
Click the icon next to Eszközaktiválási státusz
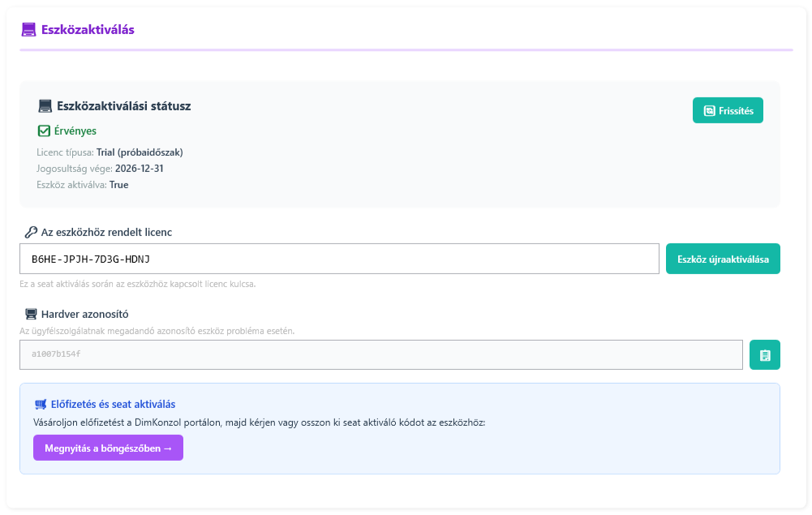pyautogui.click(x=45, y=106)
